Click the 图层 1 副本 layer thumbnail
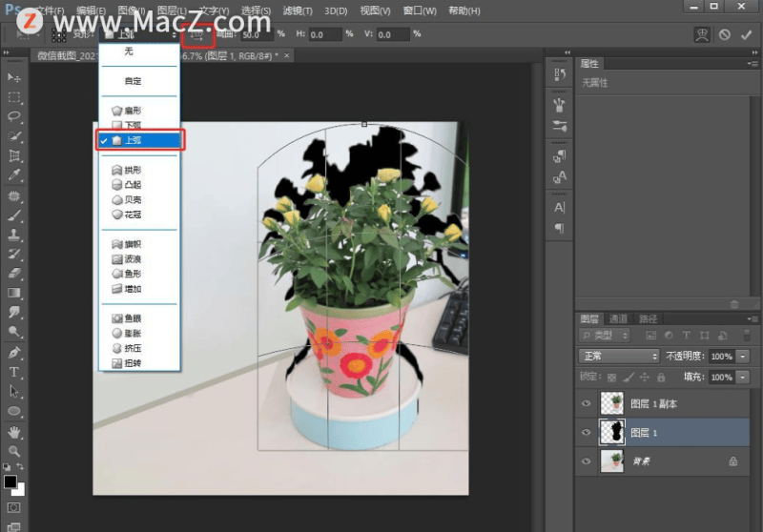 (x=611, y=404)
